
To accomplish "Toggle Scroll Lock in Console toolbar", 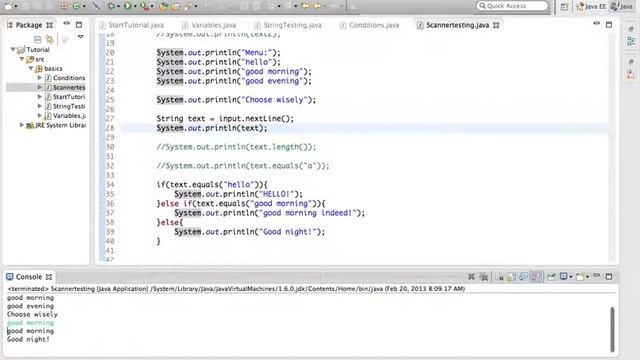I will [511, 277].
